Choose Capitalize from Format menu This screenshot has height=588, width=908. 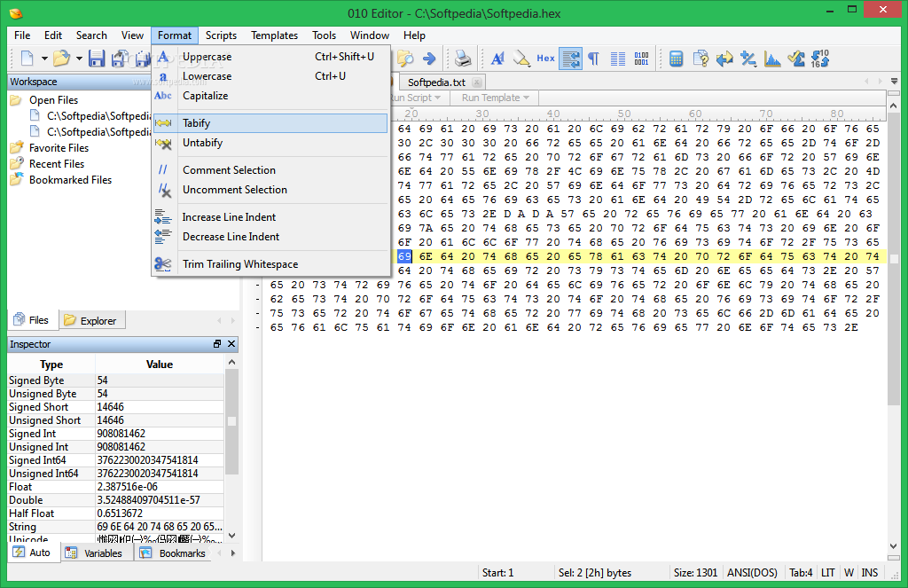tap(271, 96)
